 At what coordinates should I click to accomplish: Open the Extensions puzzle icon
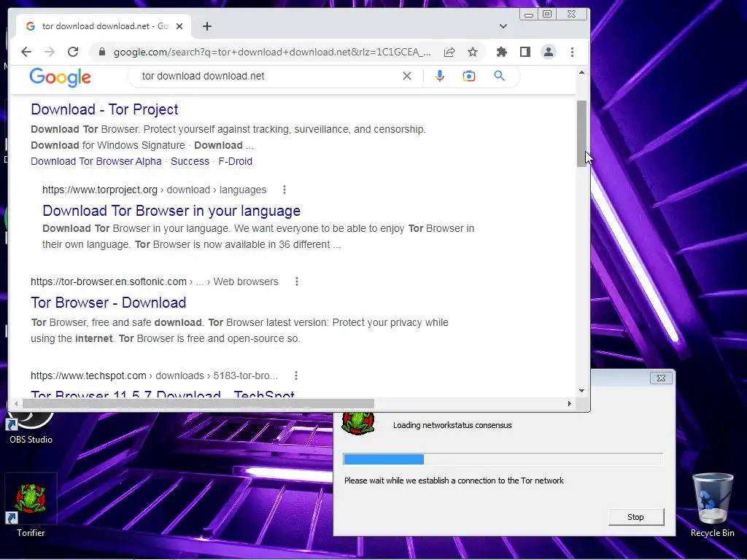tap(502, 52)
